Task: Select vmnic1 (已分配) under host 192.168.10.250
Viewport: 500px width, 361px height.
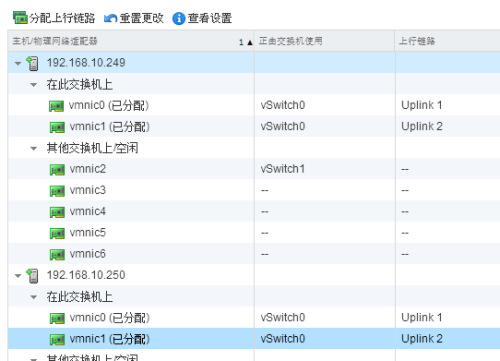Action: [109, 339]
